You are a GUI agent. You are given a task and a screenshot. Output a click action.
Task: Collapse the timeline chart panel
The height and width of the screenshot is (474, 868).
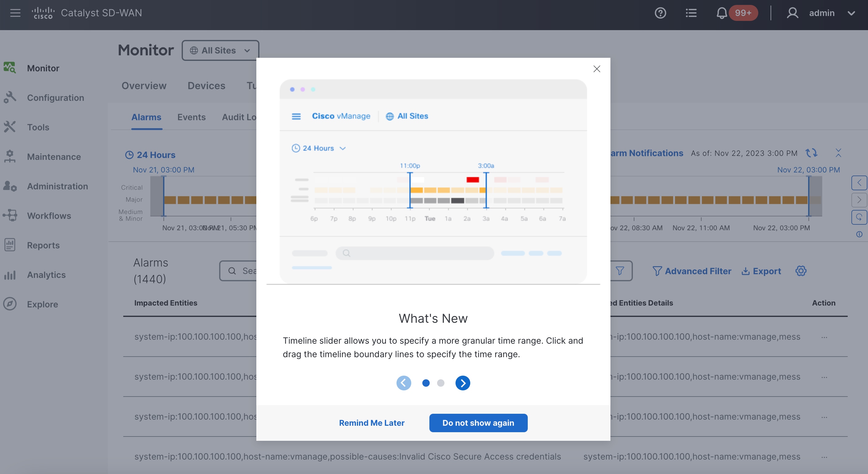click(x=838, y=152)
